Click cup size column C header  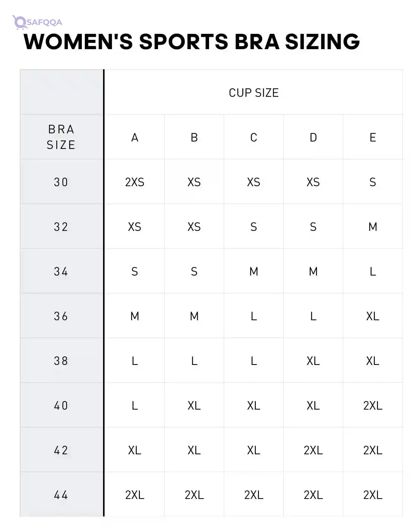[x=254, y=137]
